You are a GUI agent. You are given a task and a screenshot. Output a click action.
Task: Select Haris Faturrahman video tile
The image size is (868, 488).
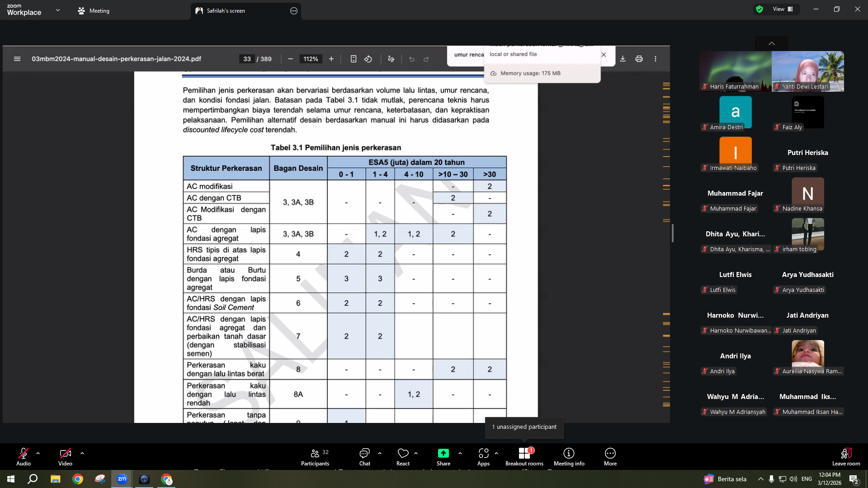point(736,71)
